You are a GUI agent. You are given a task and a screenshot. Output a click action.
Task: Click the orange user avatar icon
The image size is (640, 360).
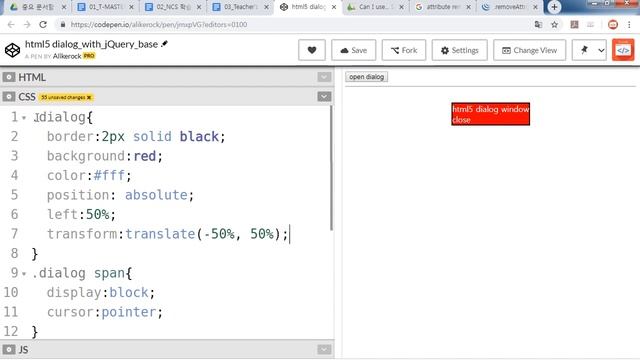click(x=623, y=50)
